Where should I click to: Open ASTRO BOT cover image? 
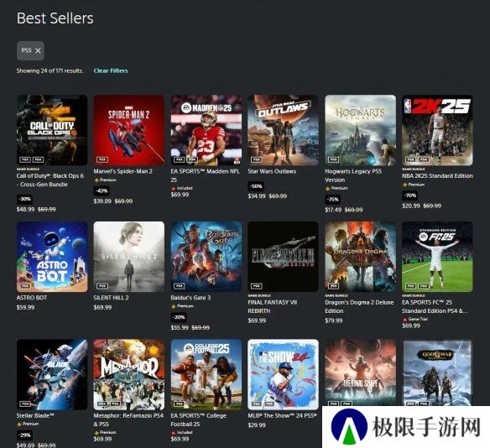[52, 257]
